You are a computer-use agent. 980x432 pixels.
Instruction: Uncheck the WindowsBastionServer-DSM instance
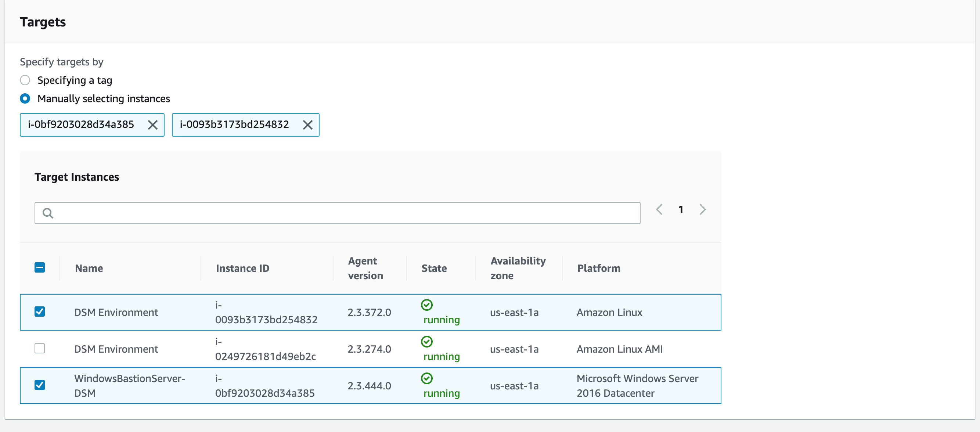point(40,385)
